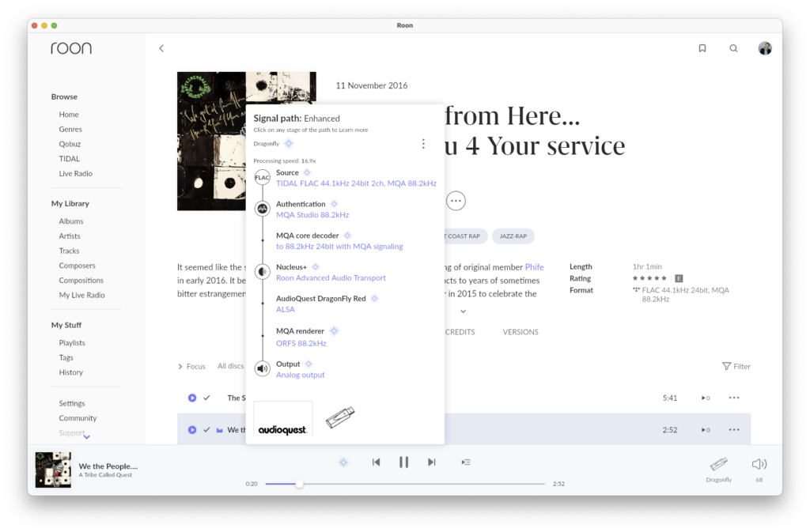Image resolution: width=810 pixels, height=532 pixels.
Task: Open options for the 2:52 track
Action: tap(734, 430)
